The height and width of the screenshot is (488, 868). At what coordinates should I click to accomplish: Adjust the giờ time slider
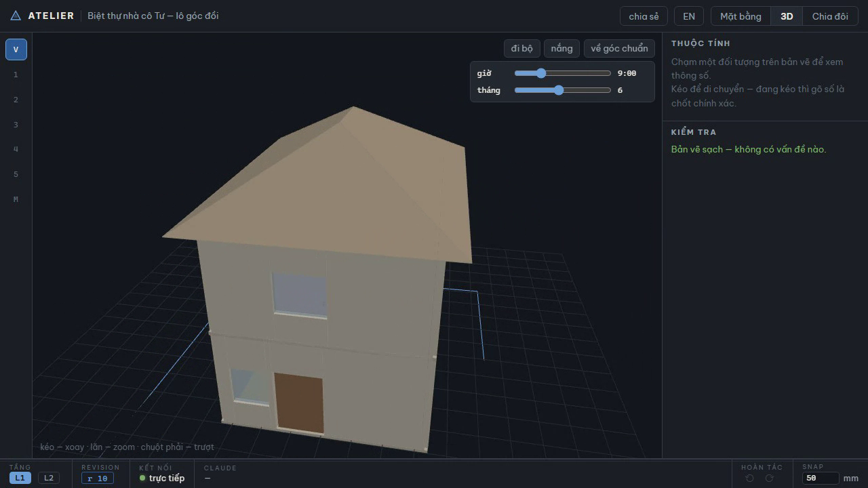click(562, 73)
